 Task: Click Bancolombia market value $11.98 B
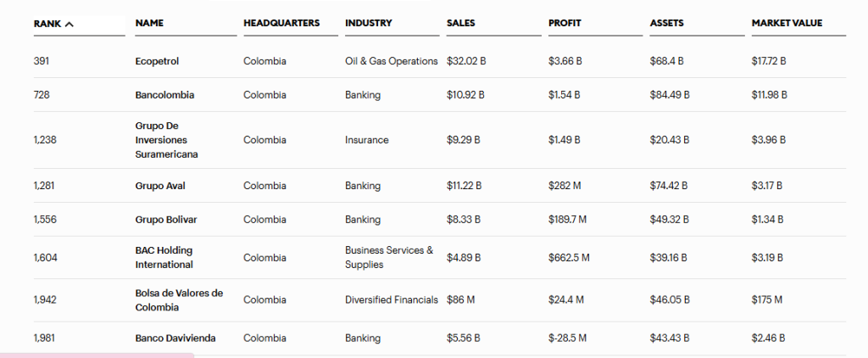tap(770, 95)
